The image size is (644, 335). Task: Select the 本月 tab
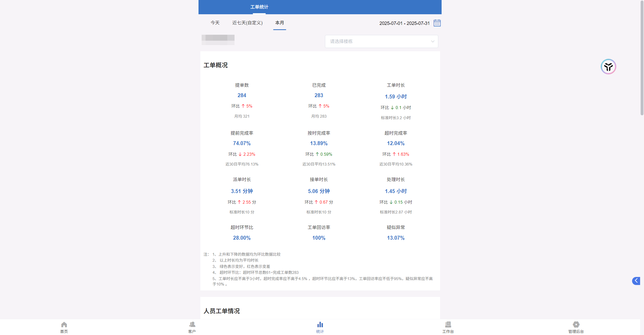279,23
